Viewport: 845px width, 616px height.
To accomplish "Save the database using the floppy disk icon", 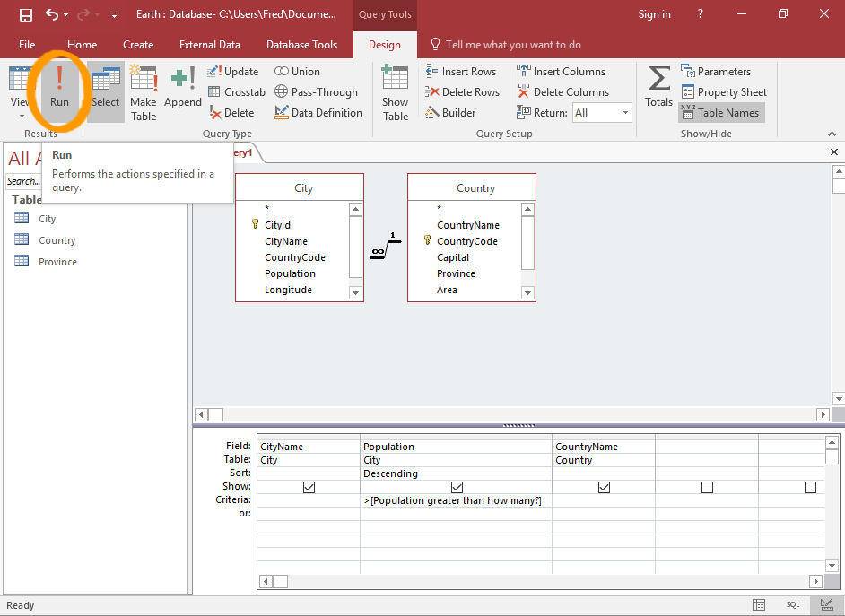I will (26, 14).
